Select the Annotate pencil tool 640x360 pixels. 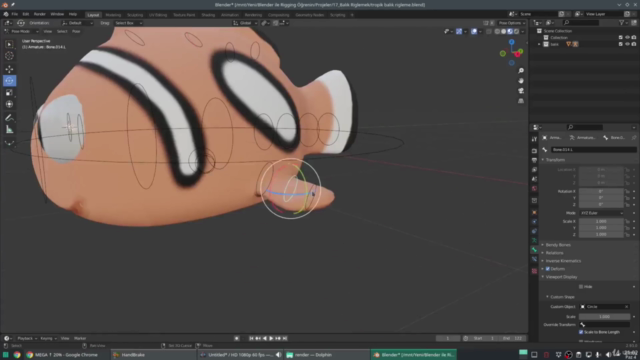point(9,118)
